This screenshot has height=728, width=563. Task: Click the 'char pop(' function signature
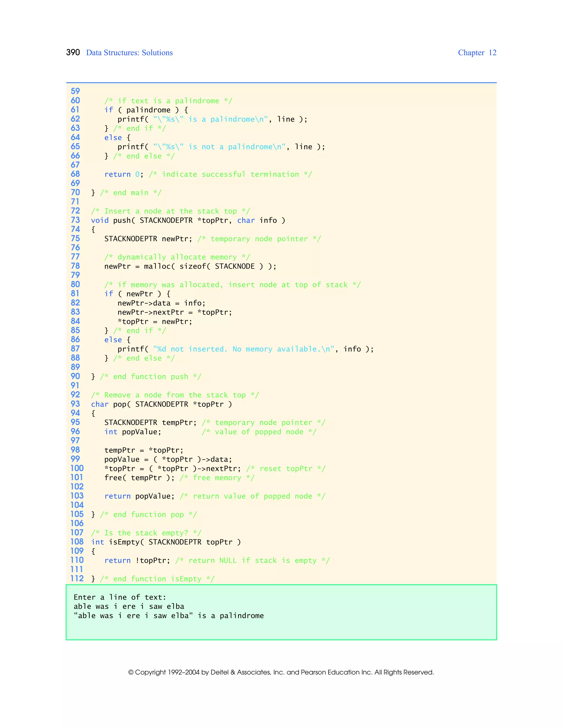pos(161,404)
